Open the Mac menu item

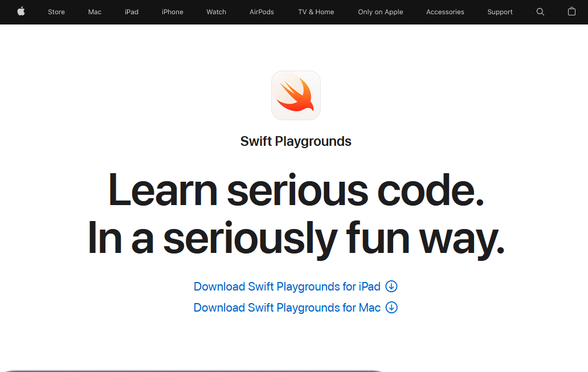[95, 12]
